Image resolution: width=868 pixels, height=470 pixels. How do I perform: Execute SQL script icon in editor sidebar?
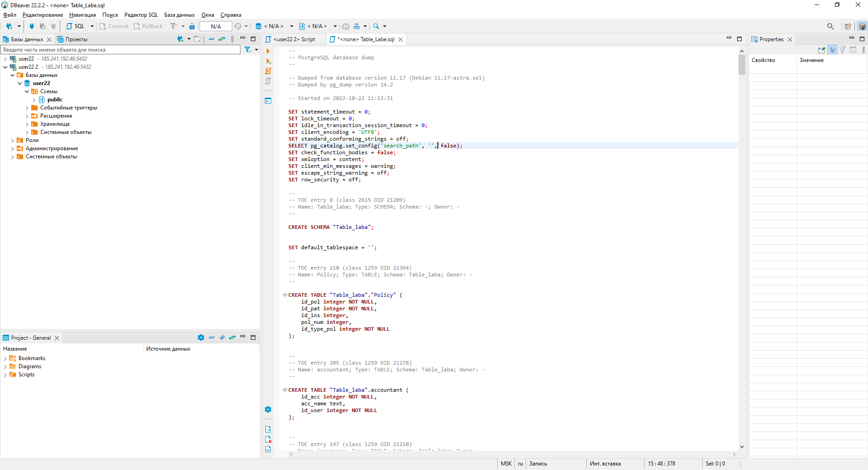click(268, 71)
